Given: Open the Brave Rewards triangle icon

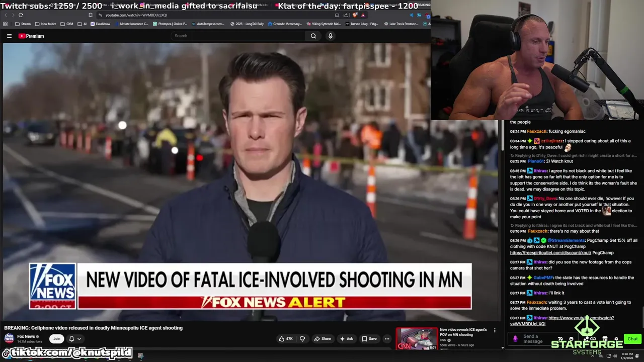Looking at the screenshot, I should 363,16.
